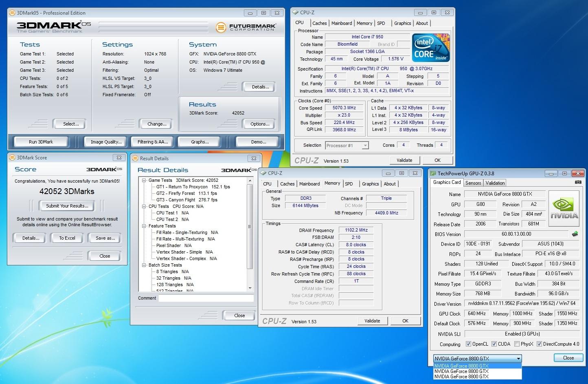Image resolution: width=588 pixels, height=384 pixels.
Task: Open the CPU tab in memory CPU-Z window
Action: point(268,184)
